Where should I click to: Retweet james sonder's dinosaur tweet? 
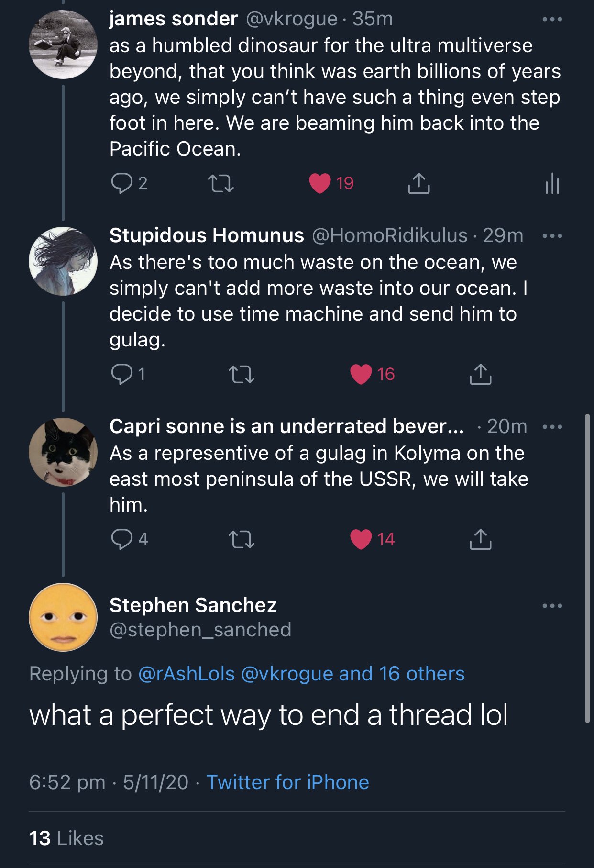coord(221,183)
